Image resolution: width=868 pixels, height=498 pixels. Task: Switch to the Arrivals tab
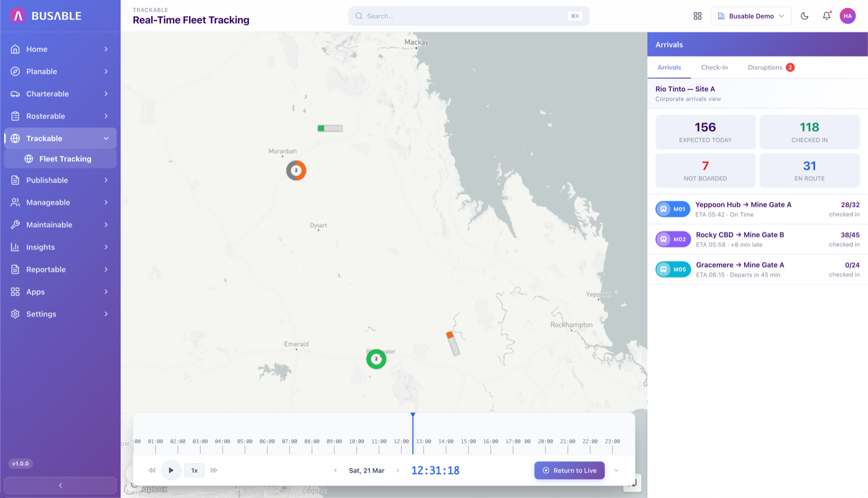coord(669,67)
